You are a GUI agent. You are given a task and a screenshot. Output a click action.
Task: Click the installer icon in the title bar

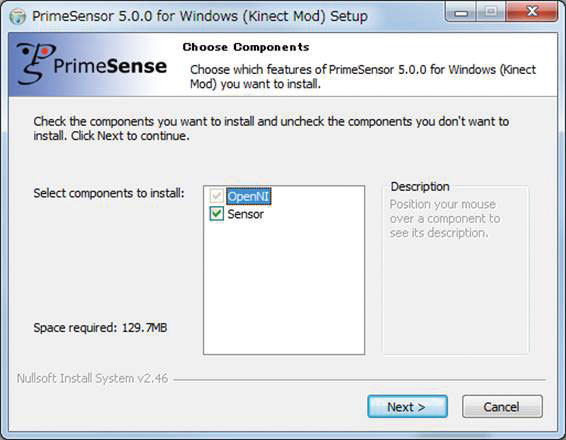pos(17,17)
